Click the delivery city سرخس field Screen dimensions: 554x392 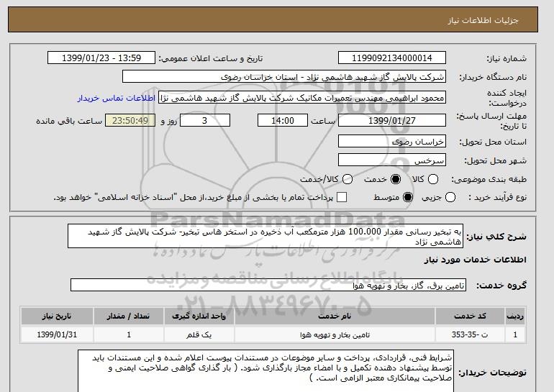point(392,160)
